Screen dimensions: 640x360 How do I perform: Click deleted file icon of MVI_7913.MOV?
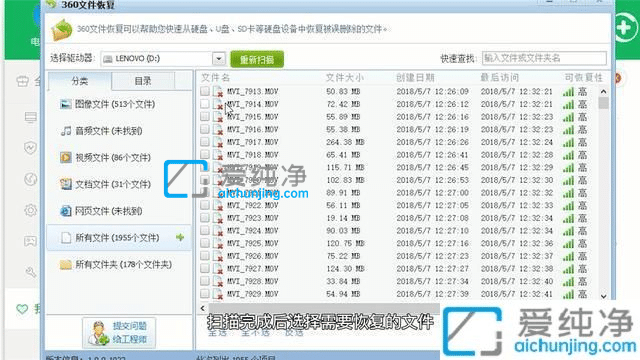point(218,91)
